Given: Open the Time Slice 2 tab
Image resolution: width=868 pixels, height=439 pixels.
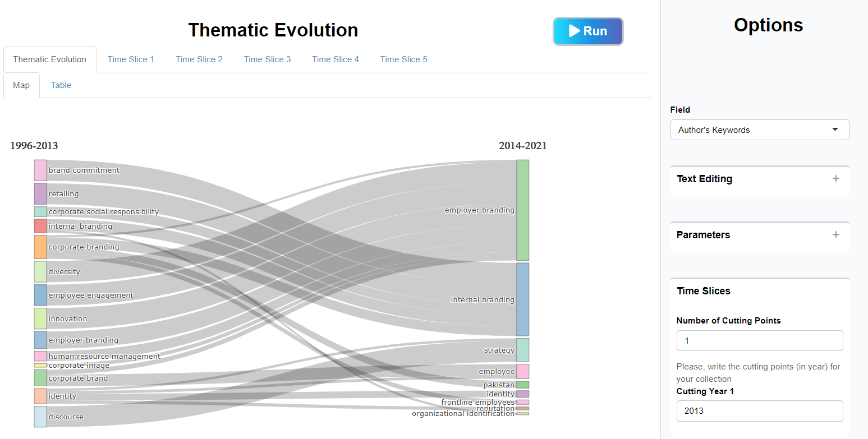Looking at the screenshot, I should [199, 59].
